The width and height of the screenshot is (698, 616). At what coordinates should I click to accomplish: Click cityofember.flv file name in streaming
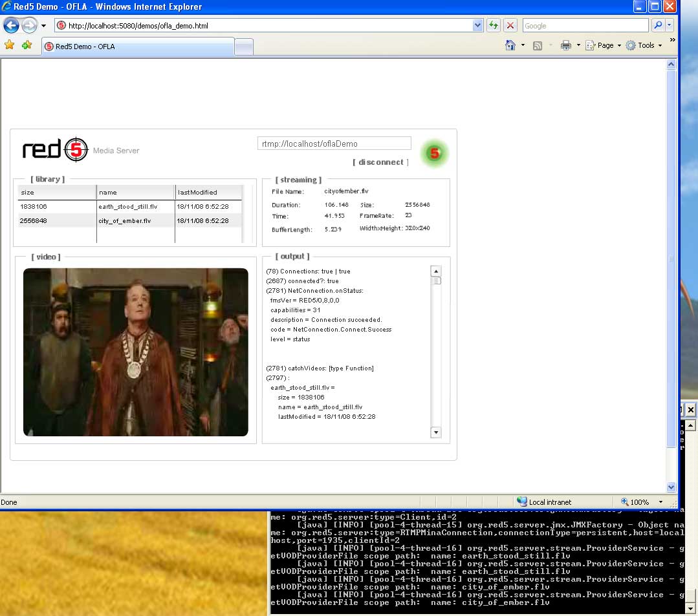click(346, 191)
